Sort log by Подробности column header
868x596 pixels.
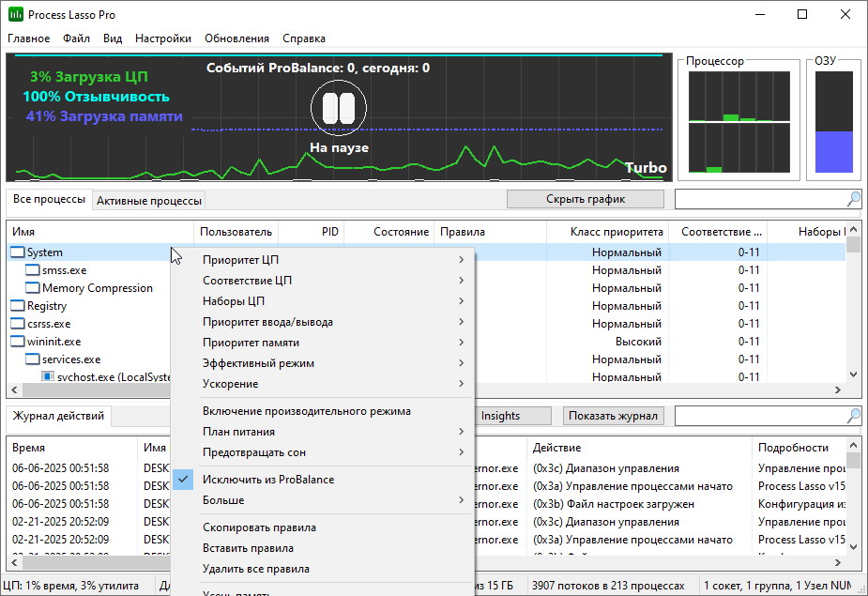click(799, 448)
